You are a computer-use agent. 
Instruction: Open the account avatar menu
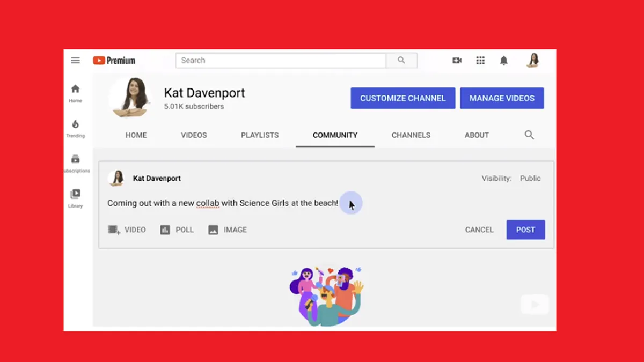[532, 60]
